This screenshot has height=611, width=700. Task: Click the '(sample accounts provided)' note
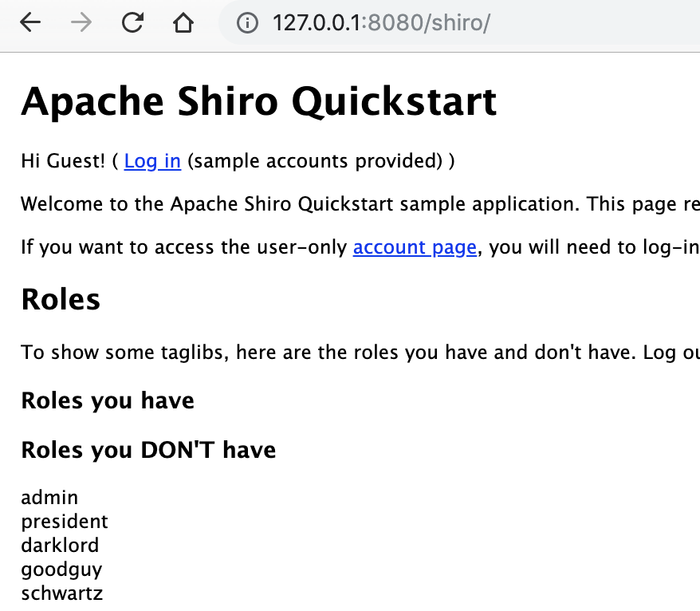(x=315, y=161)
